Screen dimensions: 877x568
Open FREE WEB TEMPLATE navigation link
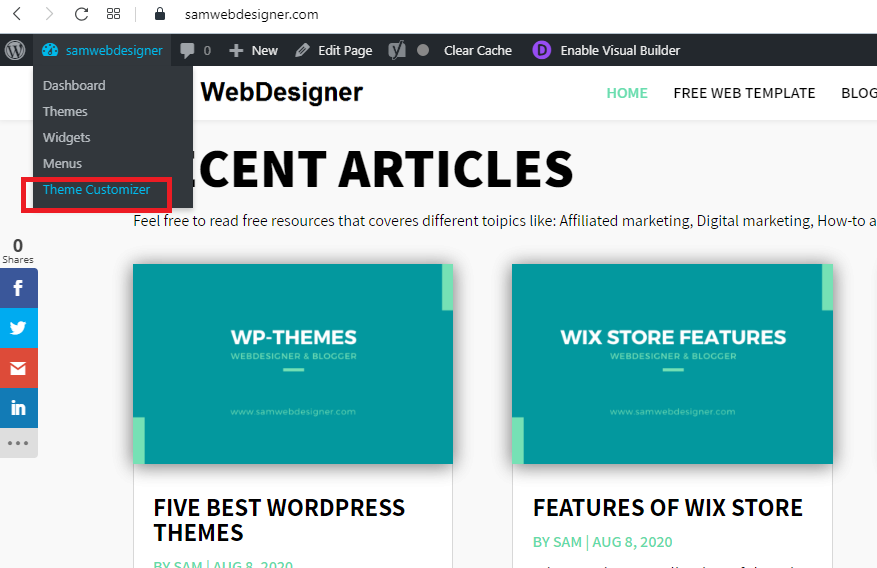744,93
